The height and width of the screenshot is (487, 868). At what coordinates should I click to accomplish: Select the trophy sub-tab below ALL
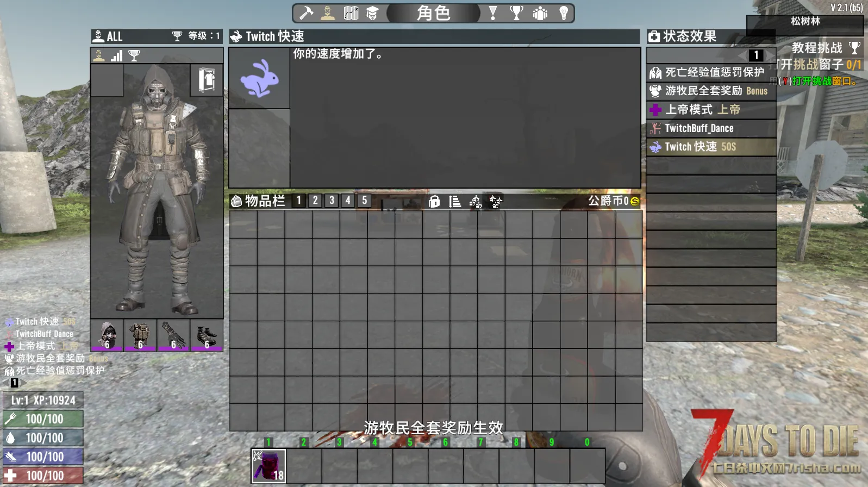coord(134,55)
